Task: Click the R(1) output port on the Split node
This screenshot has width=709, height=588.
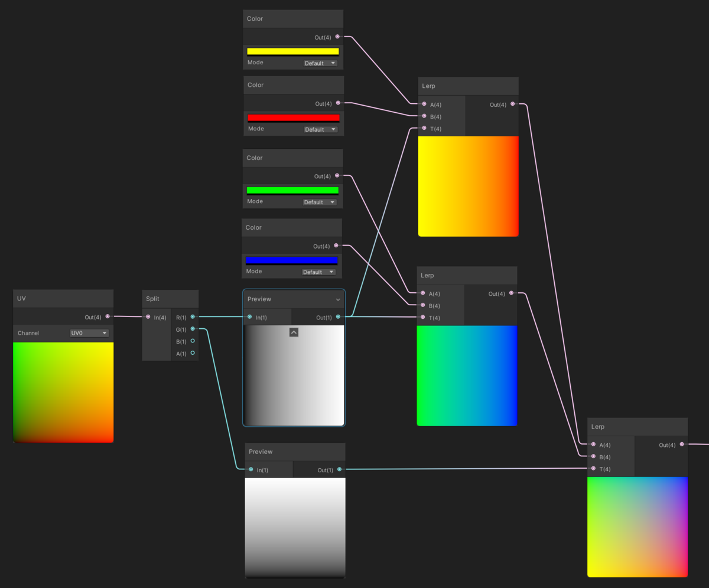Action: tap(193, 317)
